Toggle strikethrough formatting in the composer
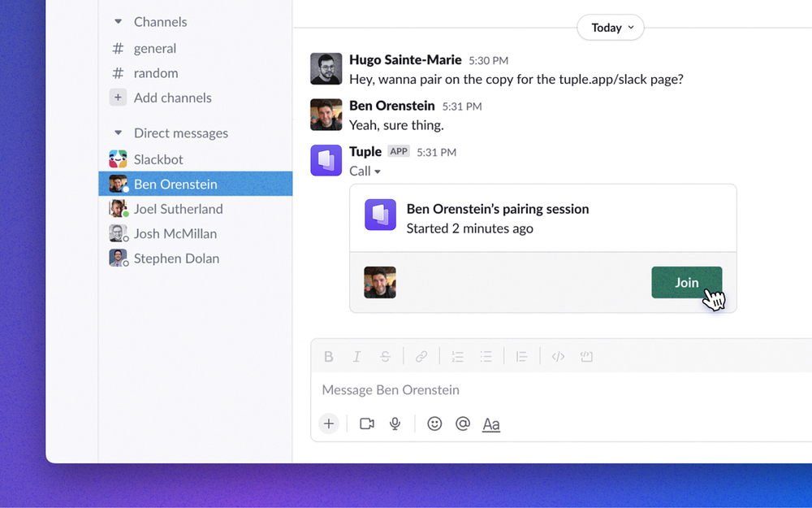The width and height of the screenshot is (812, 508). click(x=385, y=357)
